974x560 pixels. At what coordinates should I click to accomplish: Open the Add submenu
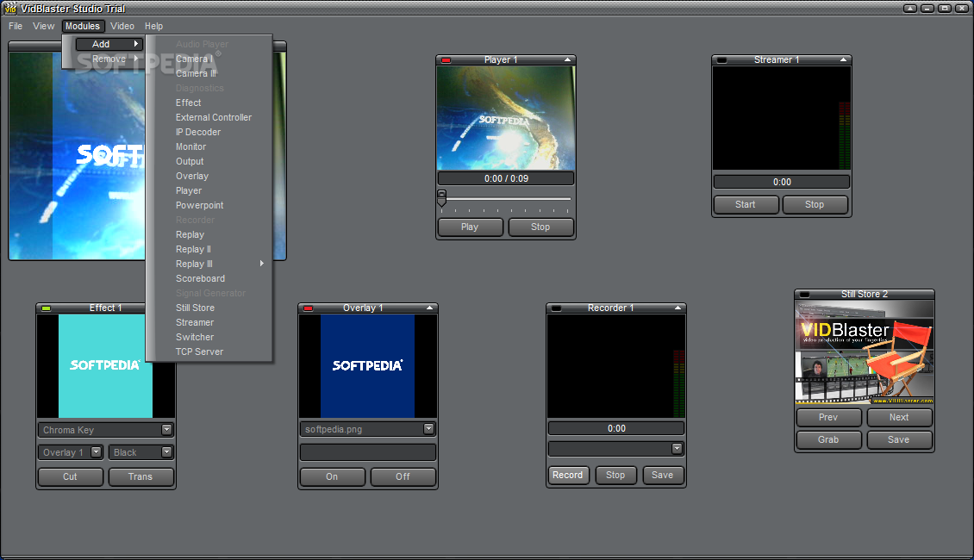click(109, 44)
